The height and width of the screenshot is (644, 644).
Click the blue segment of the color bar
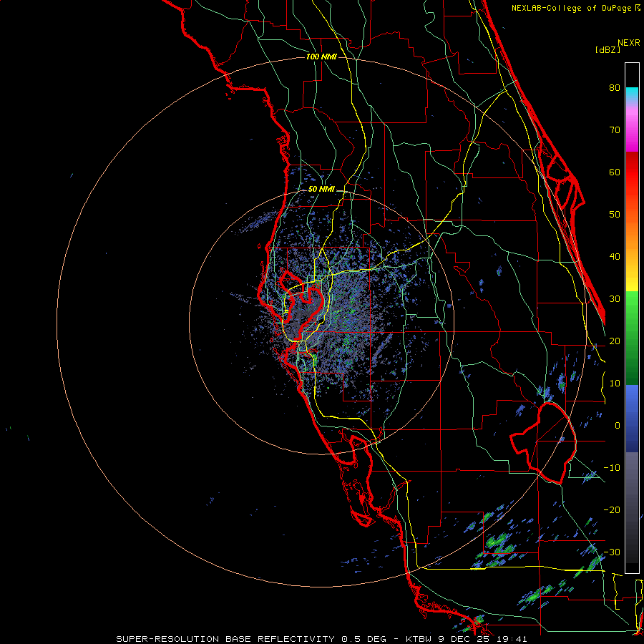[632, 419]
